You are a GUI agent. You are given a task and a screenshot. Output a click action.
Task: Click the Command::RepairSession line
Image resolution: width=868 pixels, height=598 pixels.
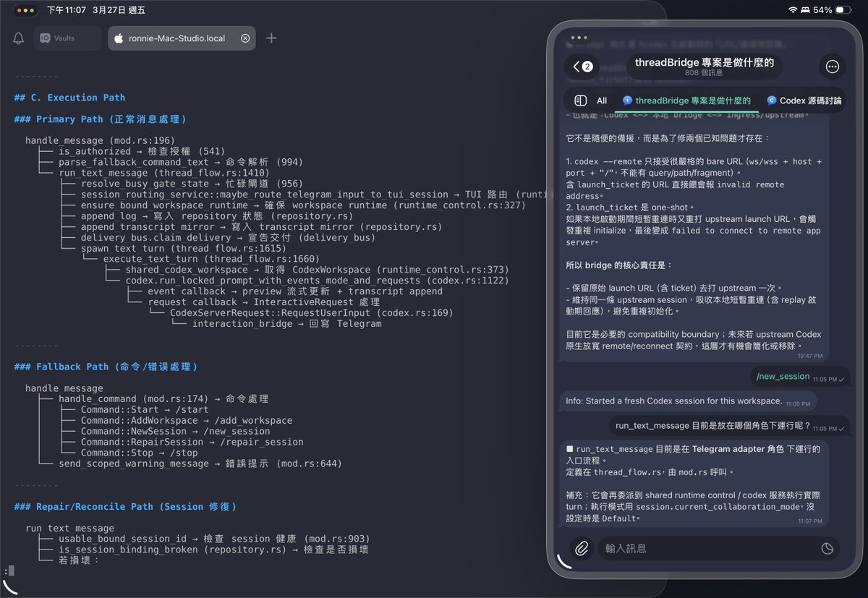click(192, 442)
